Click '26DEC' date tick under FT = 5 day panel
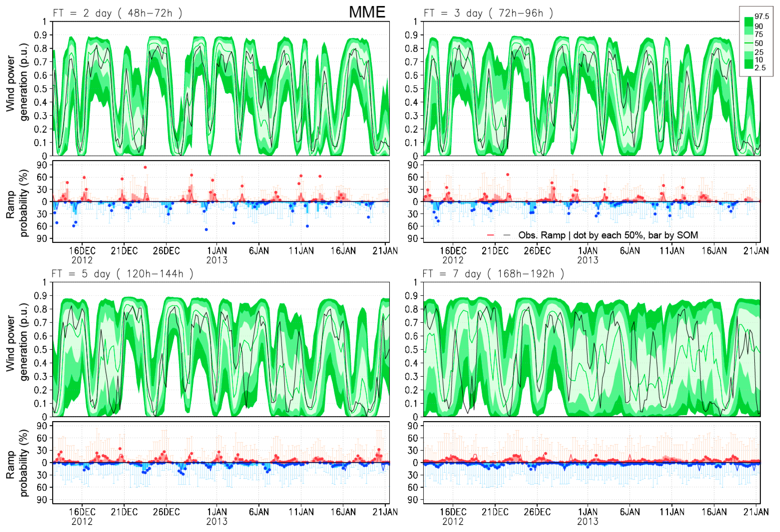 pos(166,512)
